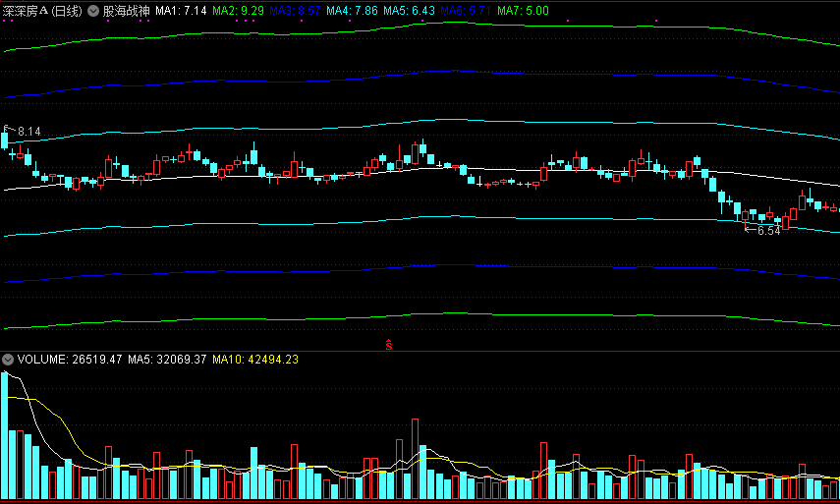The width and height of the screenshot is (840, 504).
Task: Click the MA3: 8.57 value
Action: [x=295, y=11]
